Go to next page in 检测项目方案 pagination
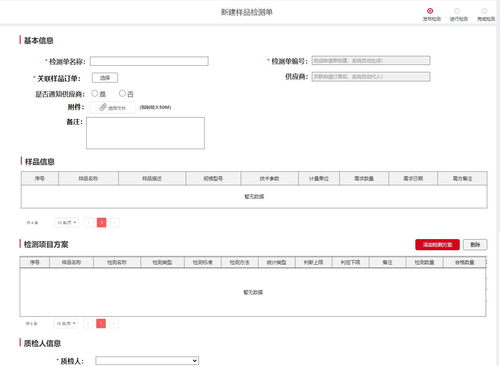Viewport: 500px width, 366px height. pyautogui.click(x=114, y=323)
